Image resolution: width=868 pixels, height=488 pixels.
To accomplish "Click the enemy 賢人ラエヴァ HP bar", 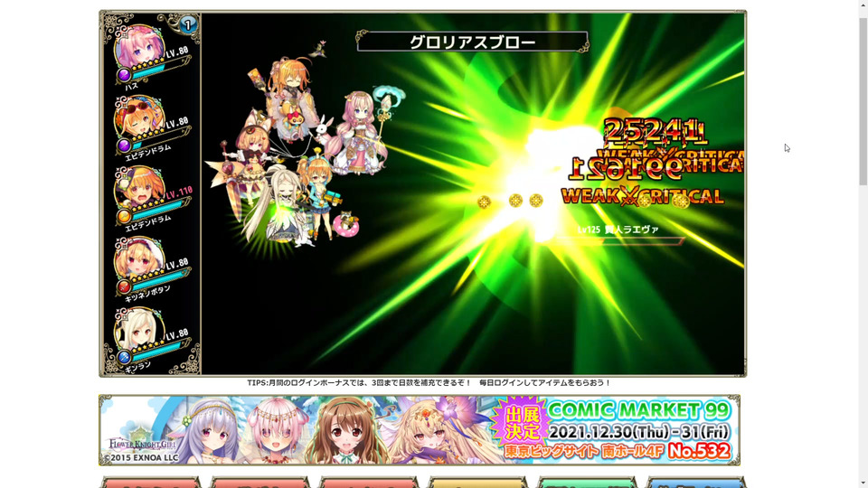I will click(x=618, y=240).
